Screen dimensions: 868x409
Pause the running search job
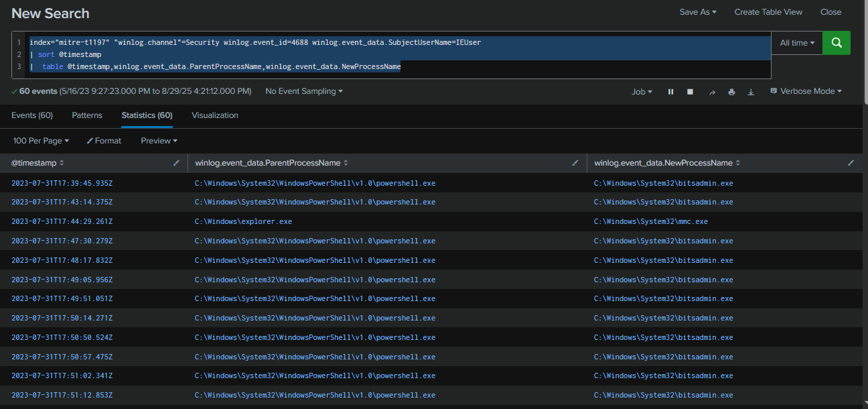coord(670,92)
